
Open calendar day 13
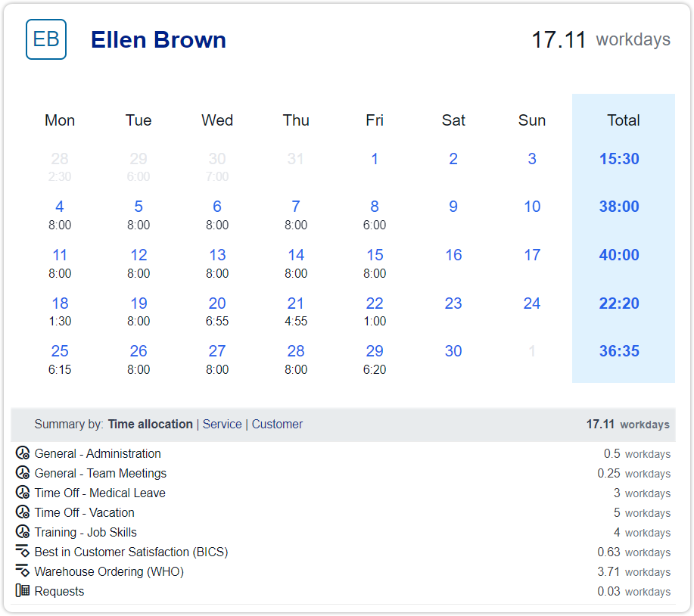tap(217, 255)
